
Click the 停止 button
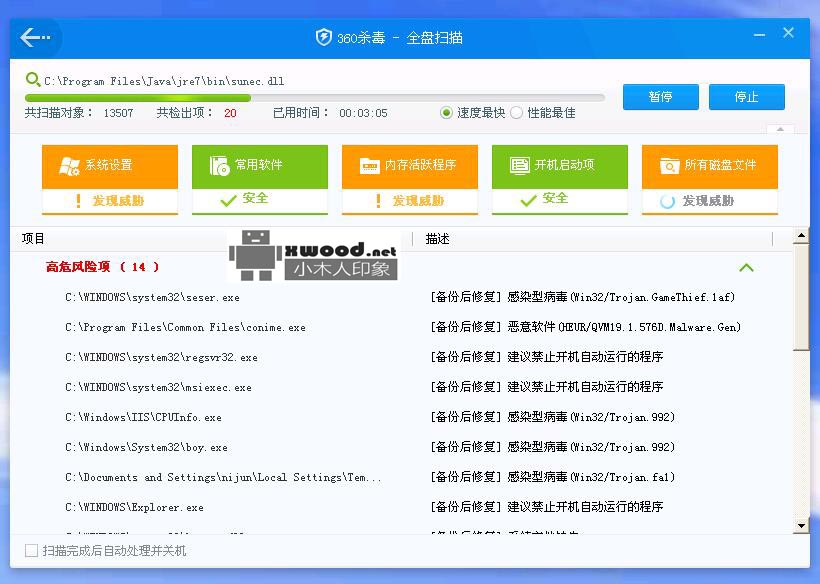(746, 97)
